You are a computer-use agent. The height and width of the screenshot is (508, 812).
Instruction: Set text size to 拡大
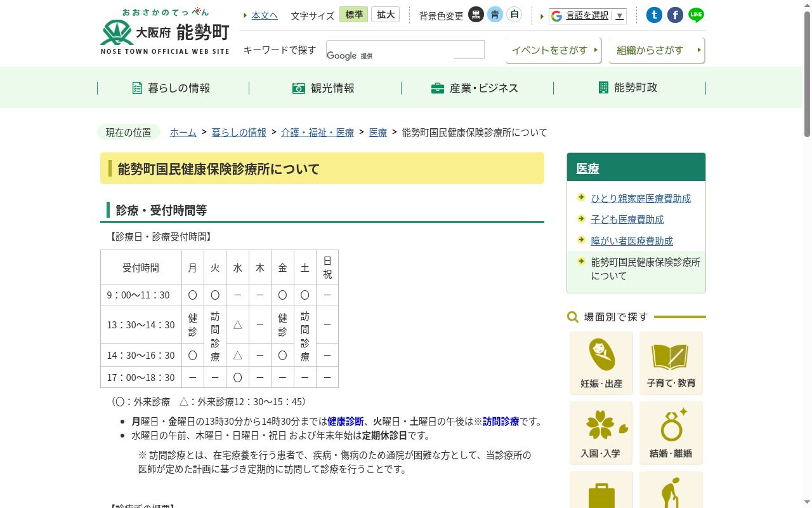pyautogui.click(x=386, y=15)
